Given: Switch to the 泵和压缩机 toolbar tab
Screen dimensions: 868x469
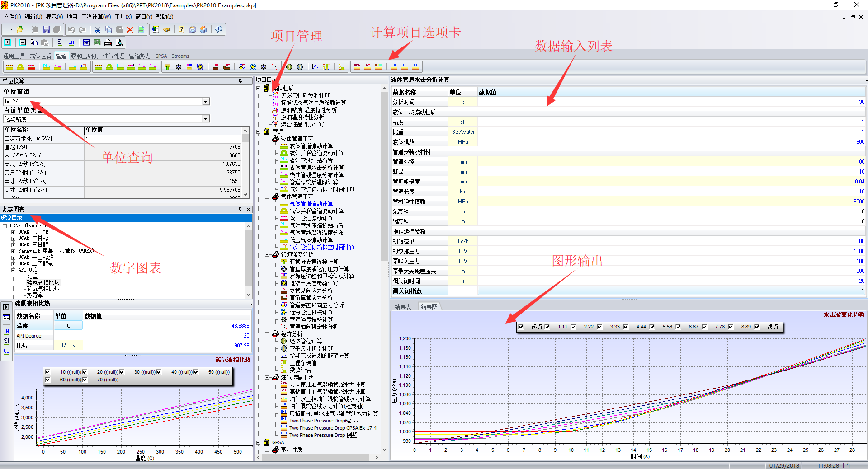Looking at the screenshot, I should tap(85, 56).
